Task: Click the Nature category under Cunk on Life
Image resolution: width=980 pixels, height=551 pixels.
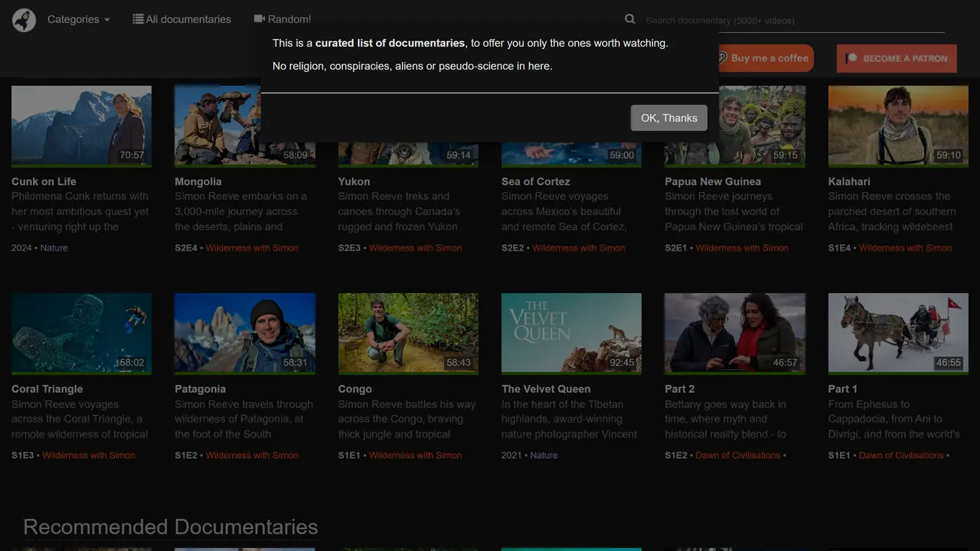Action: [x=54, y=248]
